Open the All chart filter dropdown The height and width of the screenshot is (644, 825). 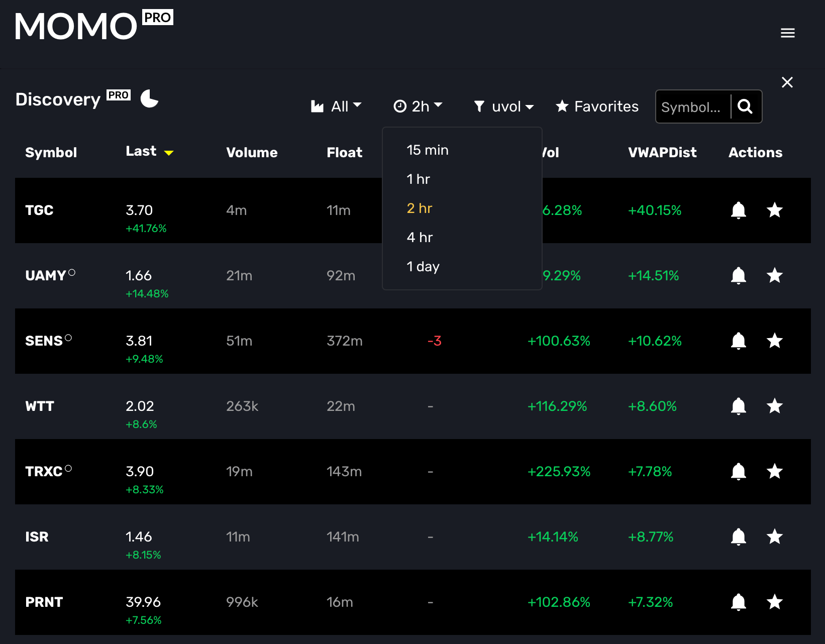click(336, 106)
